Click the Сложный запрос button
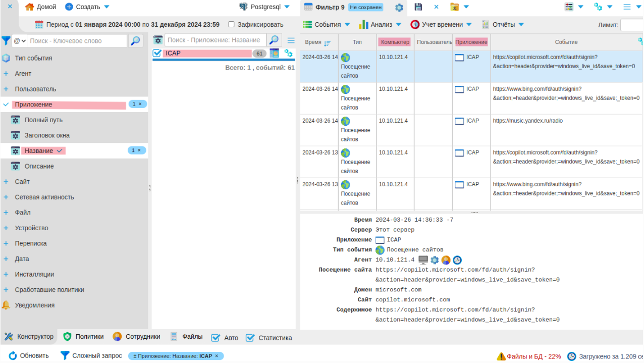 pyautogui.click(x=91, y=355)
